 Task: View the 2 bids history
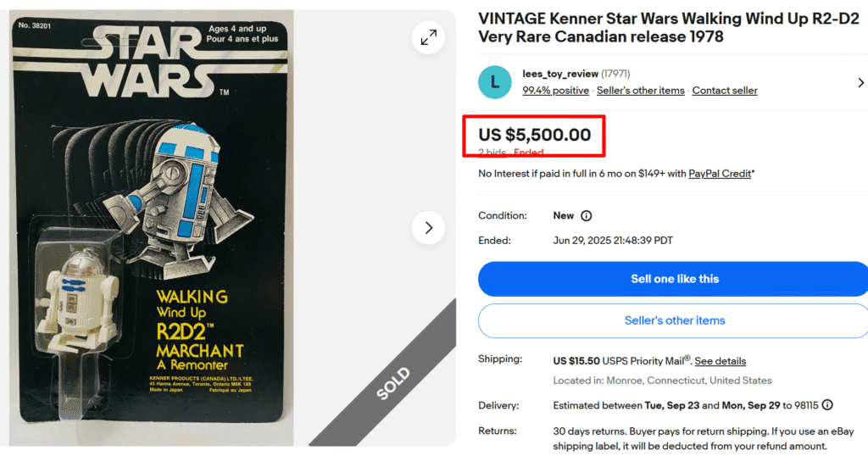pyautogui.click(x=492, y=153)
